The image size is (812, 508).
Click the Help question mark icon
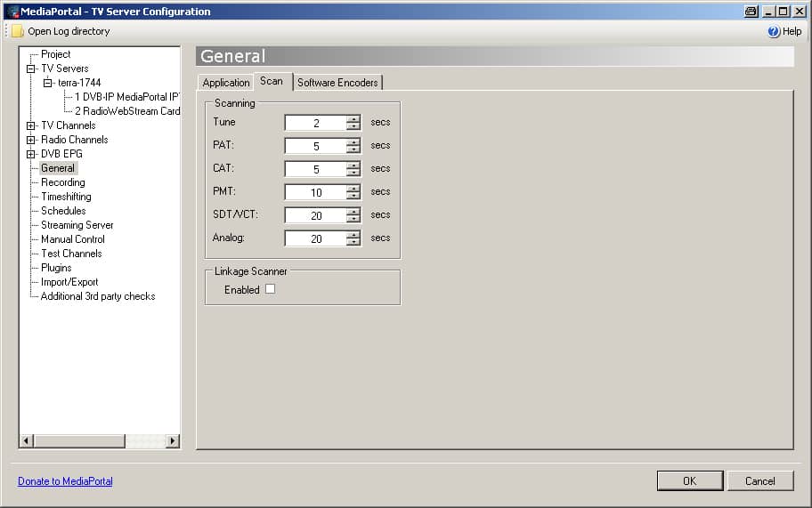point(773,31)
